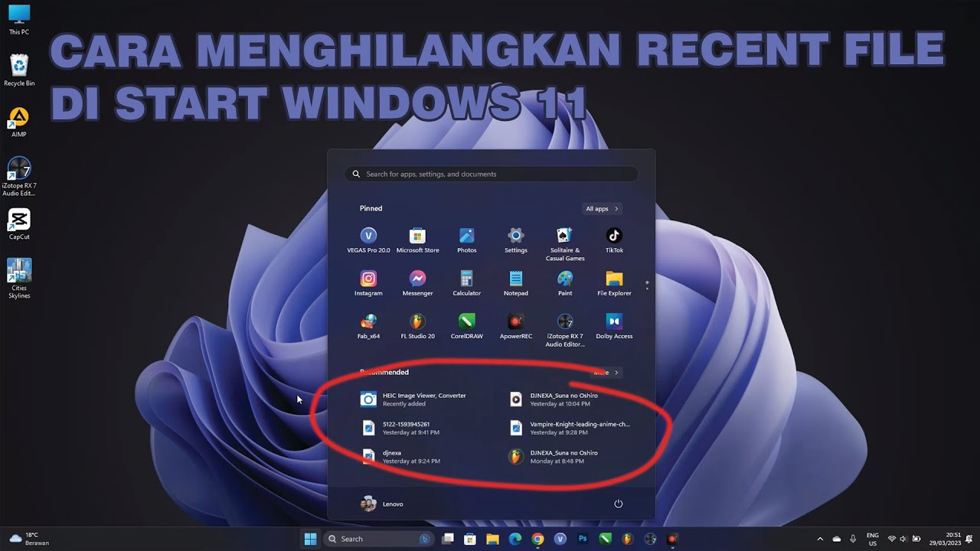Image resolution: width=980 pixels, height=551 pixels.
Task: Click the power button in Start menu
Action: point(619,504)
